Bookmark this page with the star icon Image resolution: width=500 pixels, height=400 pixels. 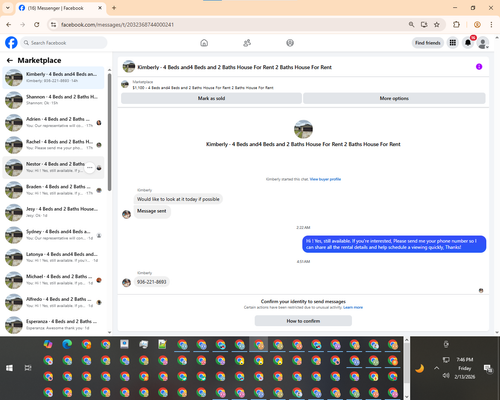437,24
